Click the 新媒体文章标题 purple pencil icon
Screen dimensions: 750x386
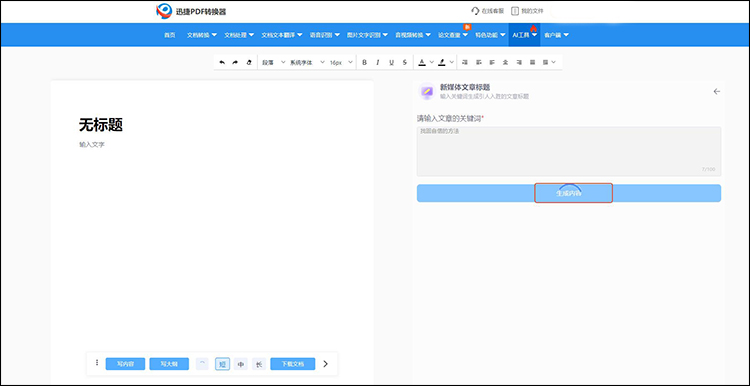click(x=427, y=91)
